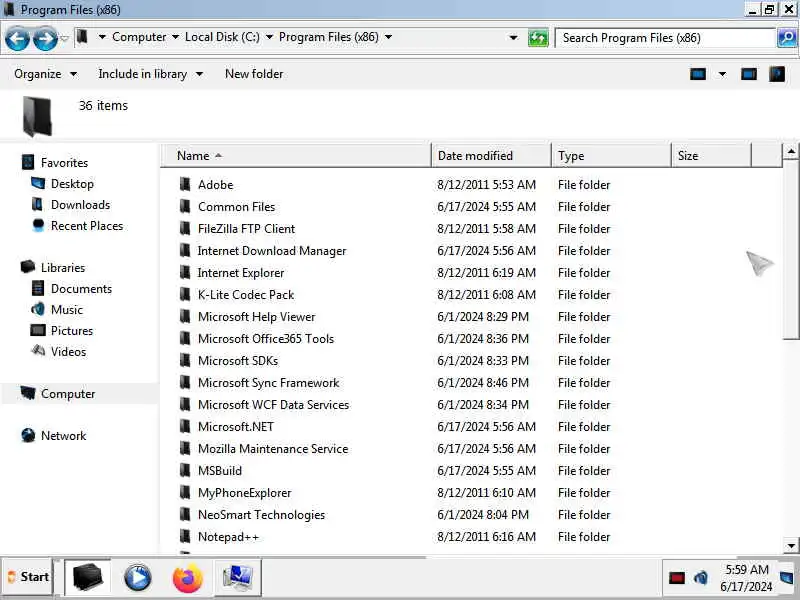The height and width of the screenshot is (600, 800).
Task: Click the Search Program Files (x86) field
Action: point(665,38)
